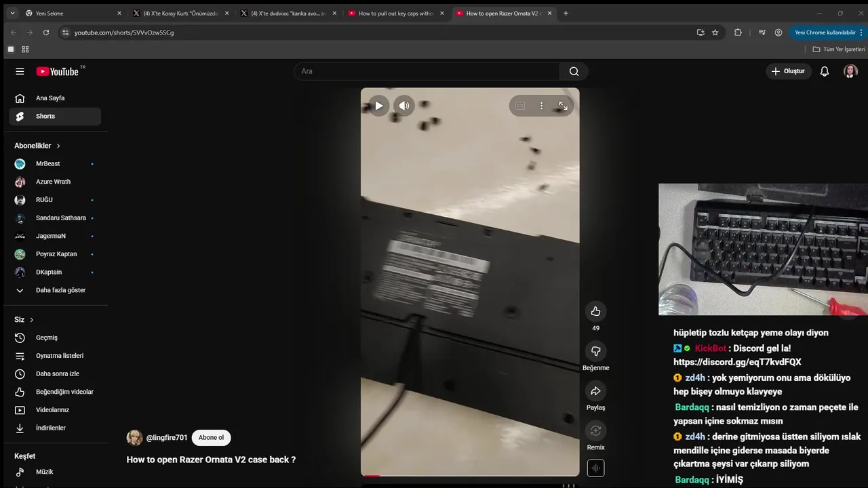Share the short via Paylaş
The width and height of the screenshot is (868, 488).
coord(595,391)
